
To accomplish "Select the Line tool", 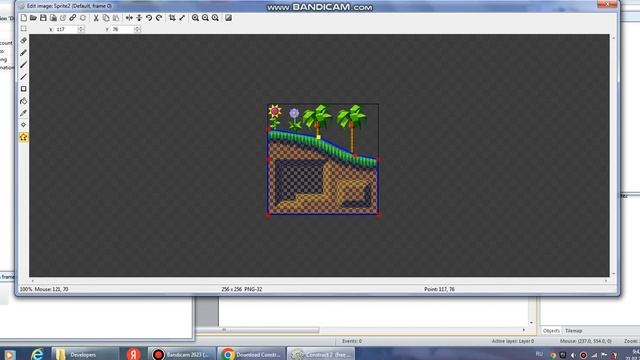I will tap(24, 77).
